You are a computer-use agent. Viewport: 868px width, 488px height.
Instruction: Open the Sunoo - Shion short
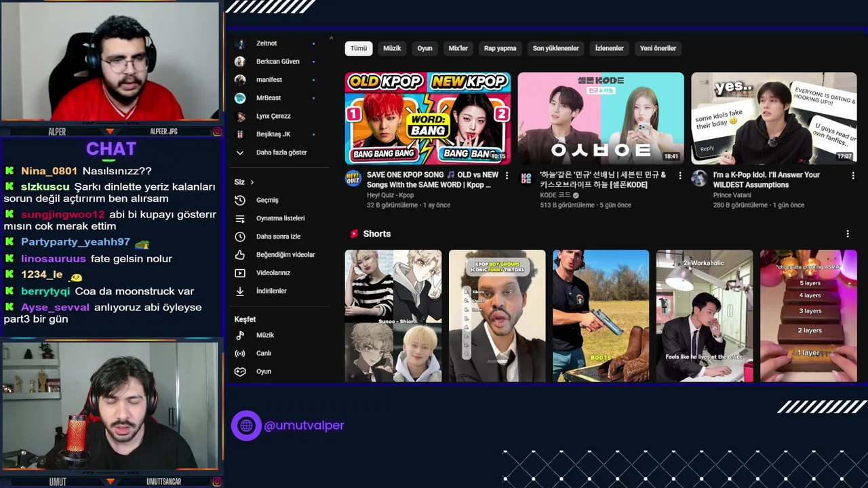tap(393, 316)
